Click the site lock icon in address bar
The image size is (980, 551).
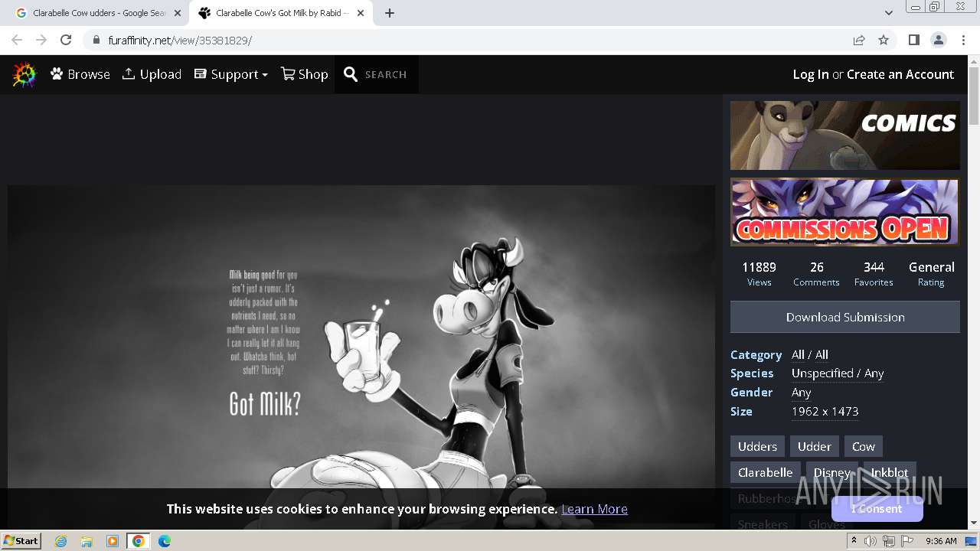pos(96,40)
